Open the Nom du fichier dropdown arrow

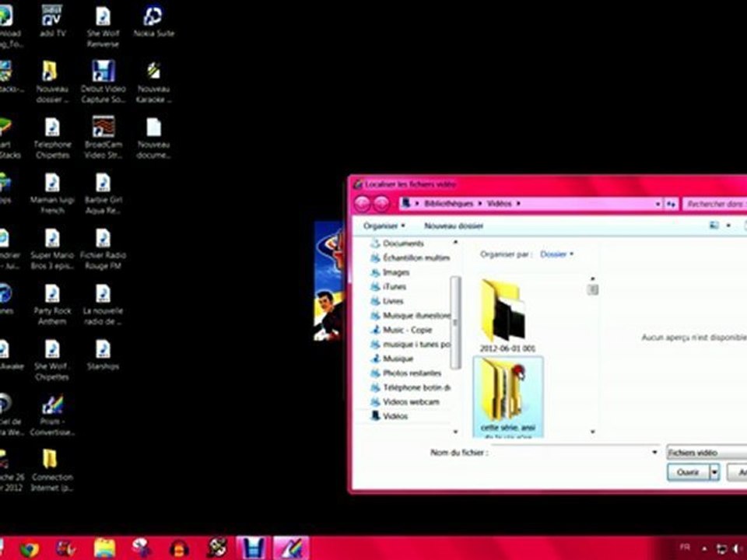pos(654,453)
